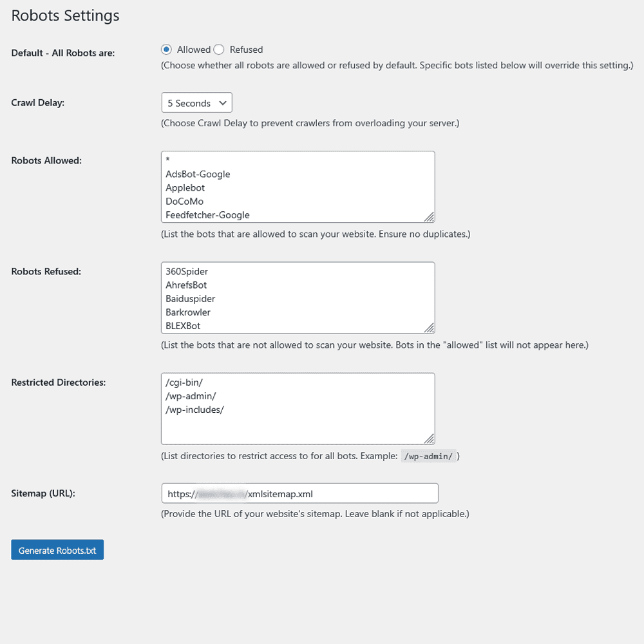Click the Baiduspider entry
The height and width of the screenshot is (644, 644).
click(190, 299)
